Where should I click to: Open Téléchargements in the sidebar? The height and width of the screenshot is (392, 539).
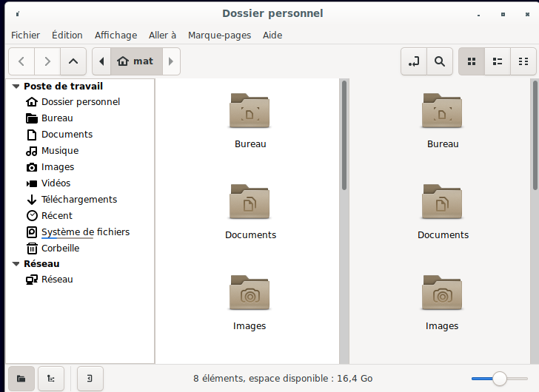click(x=78, y=200)
